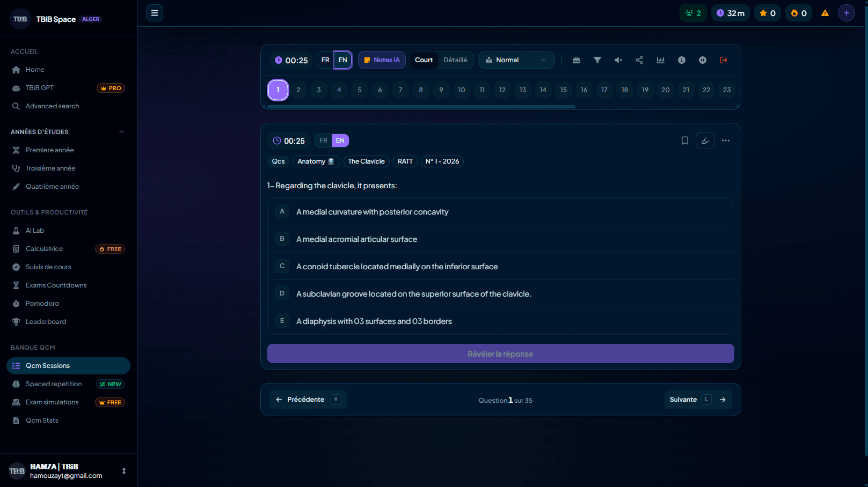Open the online users counter showing 2
868x487 pixels.
pyautogui.click(x=693, y=13)
